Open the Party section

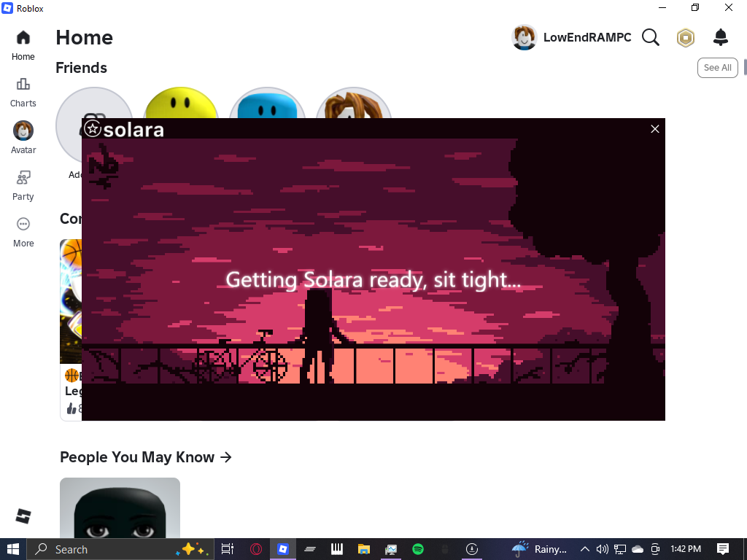point(23,186)
